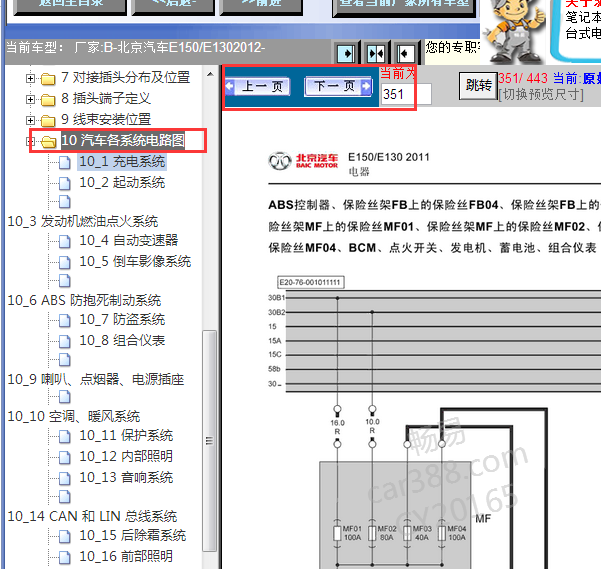Image resolution: width=601 pixels, height=569 pixels.
Task: Open 10_3 发动机燃油点火系统
Action: 83,221
